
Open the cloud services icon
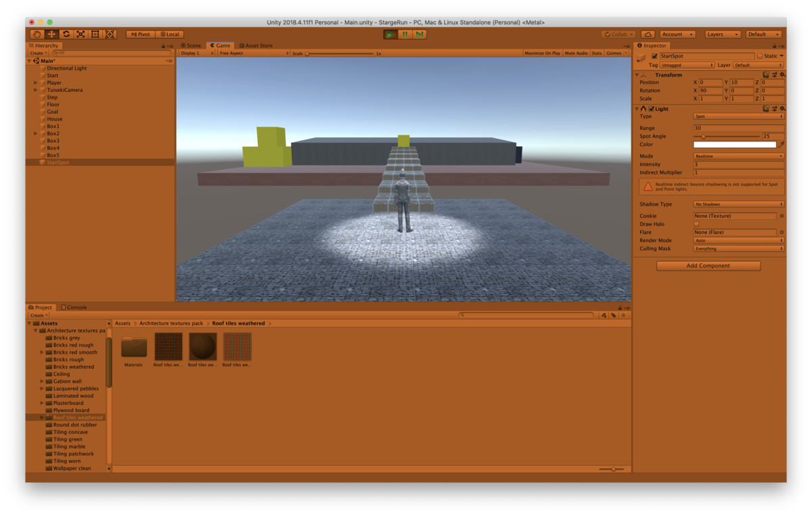pyautogui.click(x=648, y=34)
